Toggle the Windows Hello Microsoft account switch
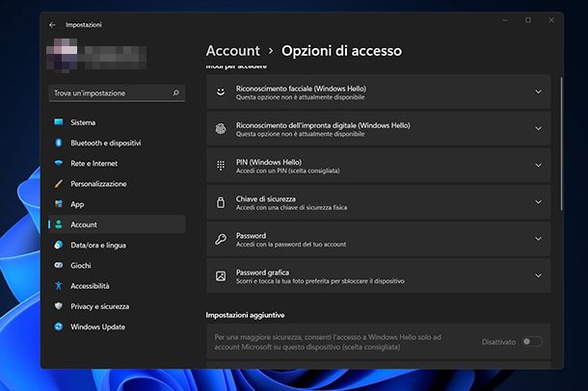Viewport: 588px width, 391px height. point(532,342)
